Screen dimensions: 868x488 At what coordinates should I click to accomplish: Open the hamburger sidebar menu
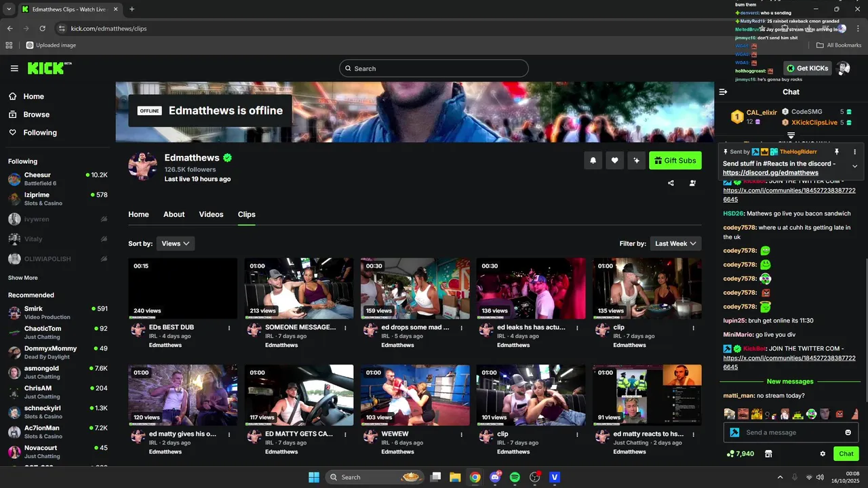click(14, 68)
